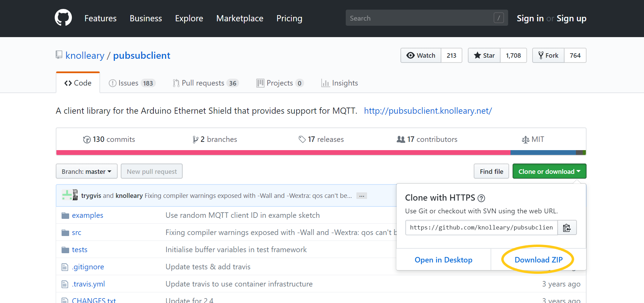
Task: Open commit 'Update travis to use container infrastructure'
Action: pyautogui.click(x=239, y=284)
